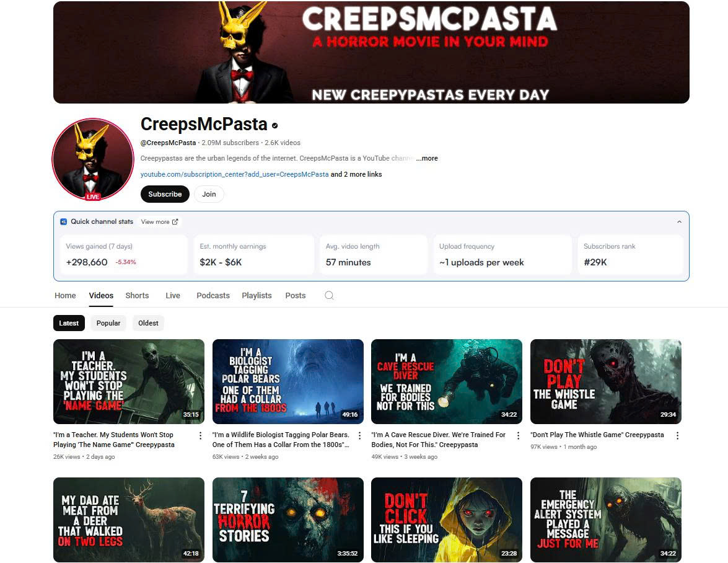Collapse the Quick channel stats panel
The image size is (728, 563).
point(679,222)
